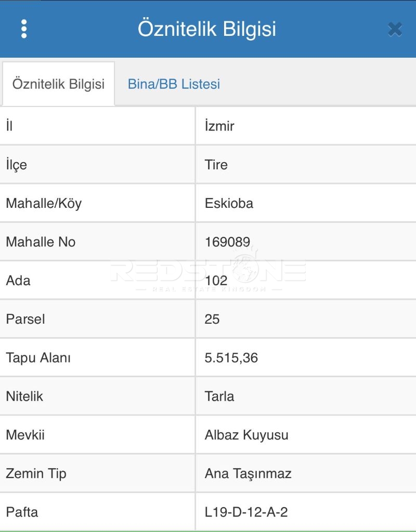416x532 pixels.
Task: Click the Tire district value
Action: point(216,165)
